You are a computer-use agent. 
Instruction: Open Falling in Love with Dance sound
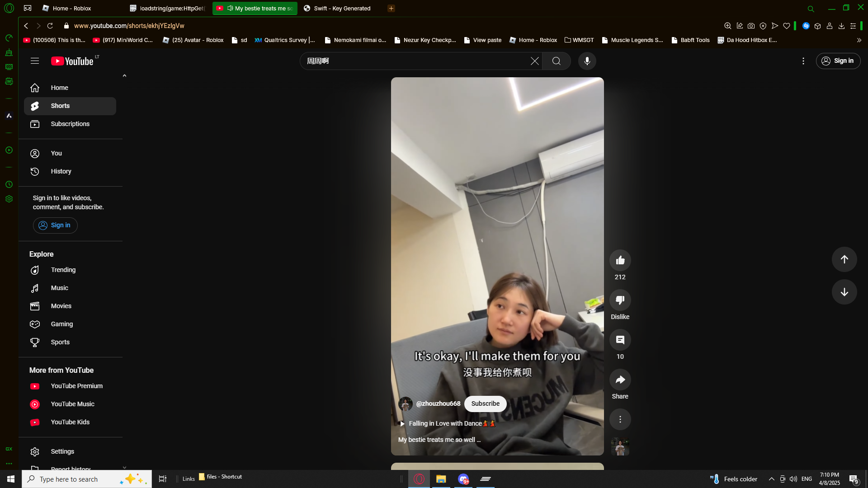[445, 423]
